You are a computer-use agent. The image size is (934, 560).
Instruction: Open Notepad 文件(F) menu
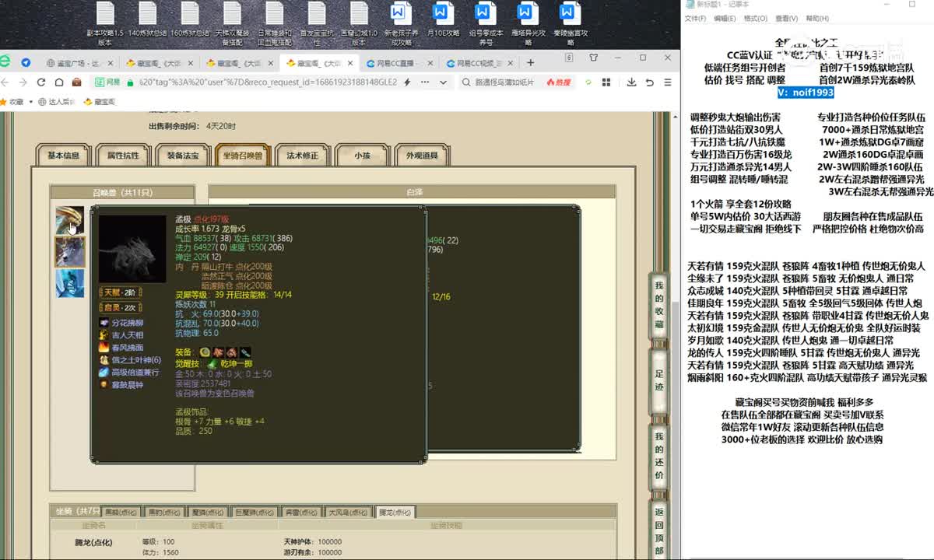click(x=695, y=18)
